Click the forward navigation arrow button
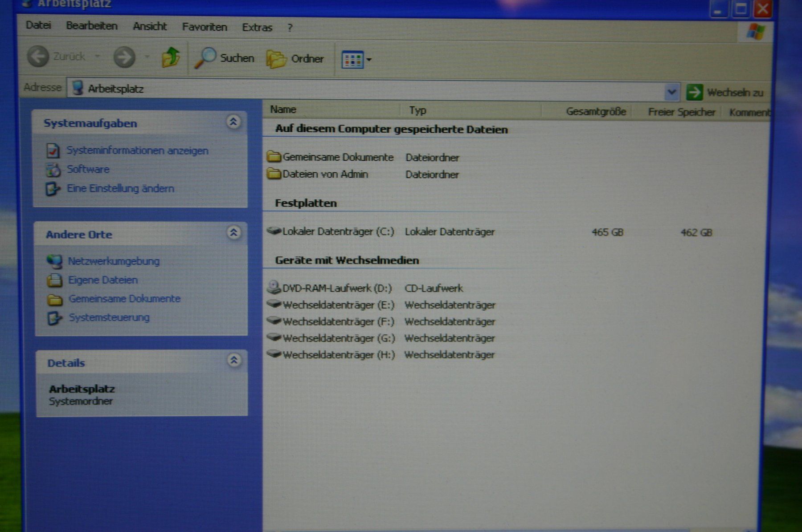The image size is (802, 532). coord(124,57)
